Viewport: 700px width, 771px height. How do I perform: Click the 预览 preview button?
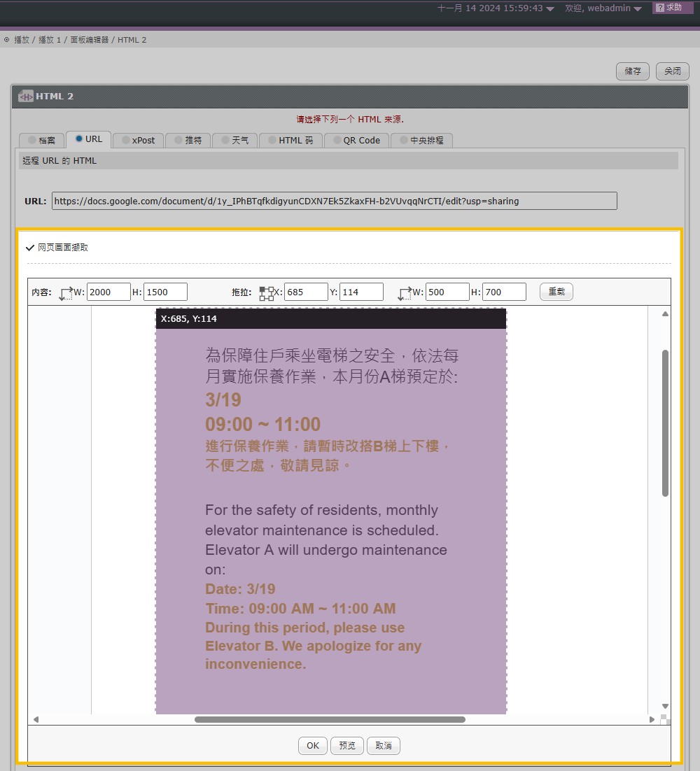tap(346, 745)
